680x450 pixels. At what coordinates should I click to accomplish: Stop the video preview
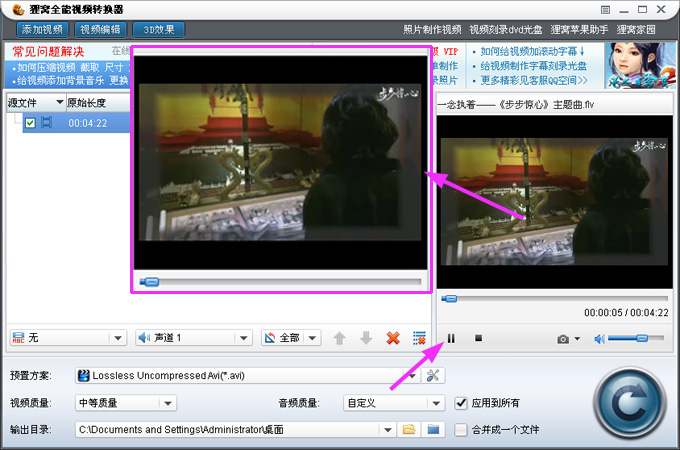click(478, 338)
